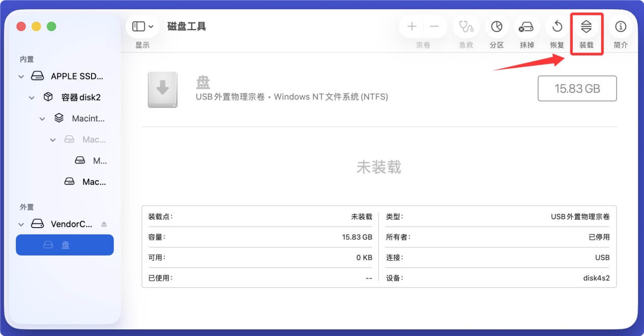
Task: Open the 显示 (View) sidebar toggle
Action: (x=138, y=26)
